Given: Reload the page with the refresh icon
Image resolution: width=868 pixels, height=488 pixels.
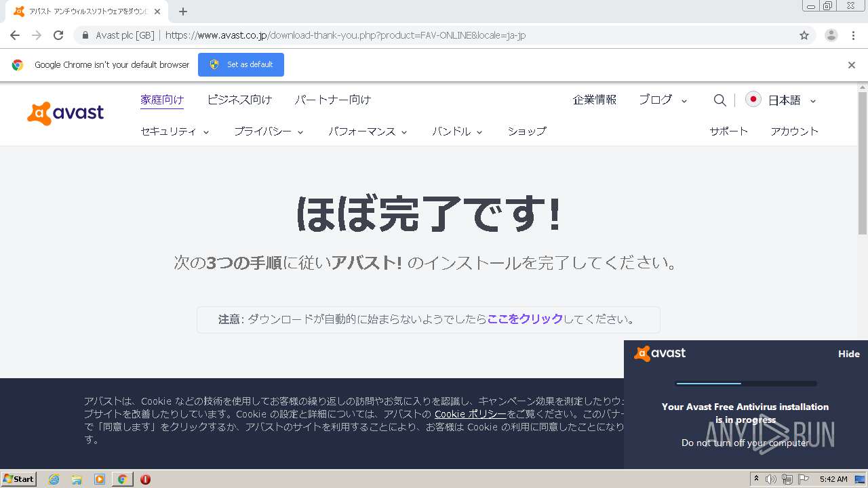Looking at the screenshot, I should [58, 35].
